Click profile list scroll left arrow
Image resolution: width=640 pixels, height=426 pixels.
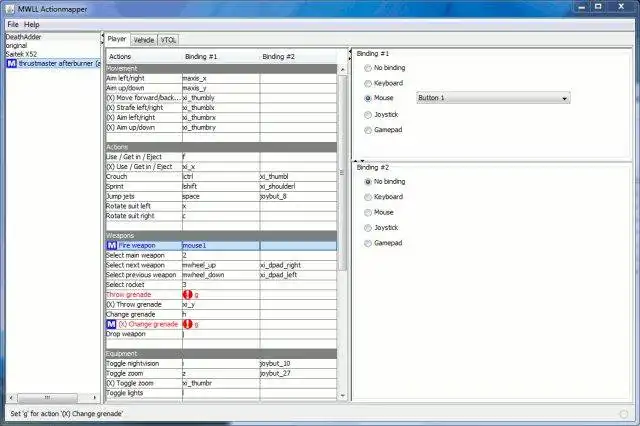coord(11,397)
